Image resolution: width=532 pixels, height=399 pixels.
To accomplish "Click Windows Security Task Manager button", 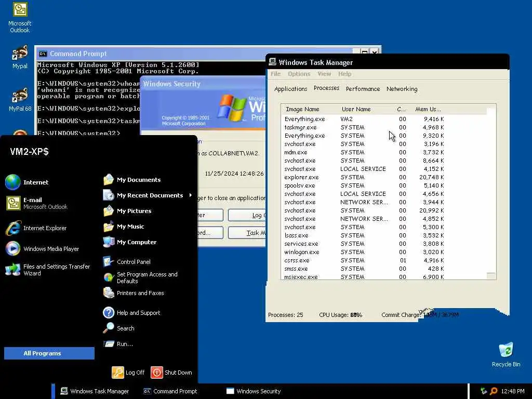I will coord(247,233).
